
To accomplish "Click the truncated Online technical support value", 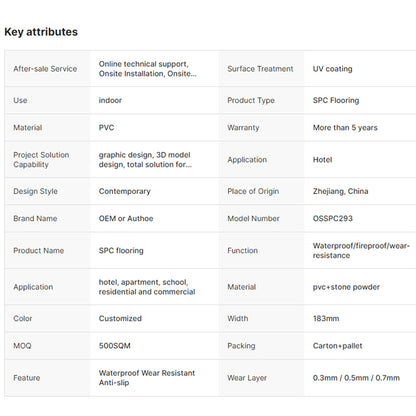I will click(x=147, y=69).
